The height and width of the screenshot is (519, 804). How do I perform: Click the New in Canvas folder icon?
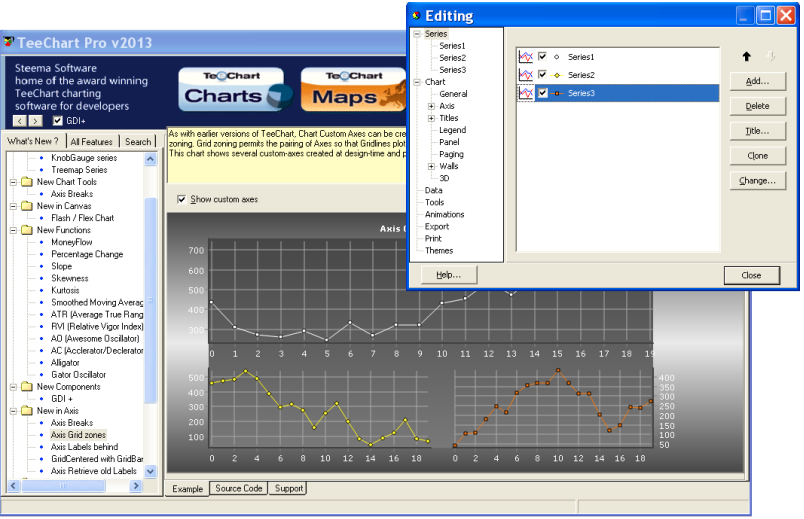(x=27, y=206)
